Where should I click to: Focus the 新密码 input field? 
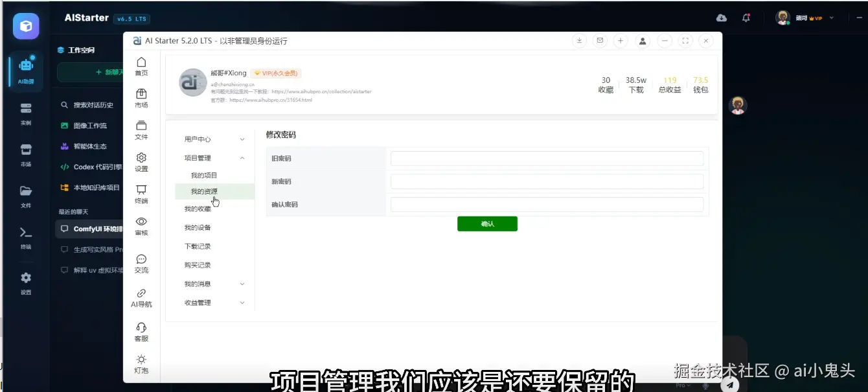coord(547,181)
